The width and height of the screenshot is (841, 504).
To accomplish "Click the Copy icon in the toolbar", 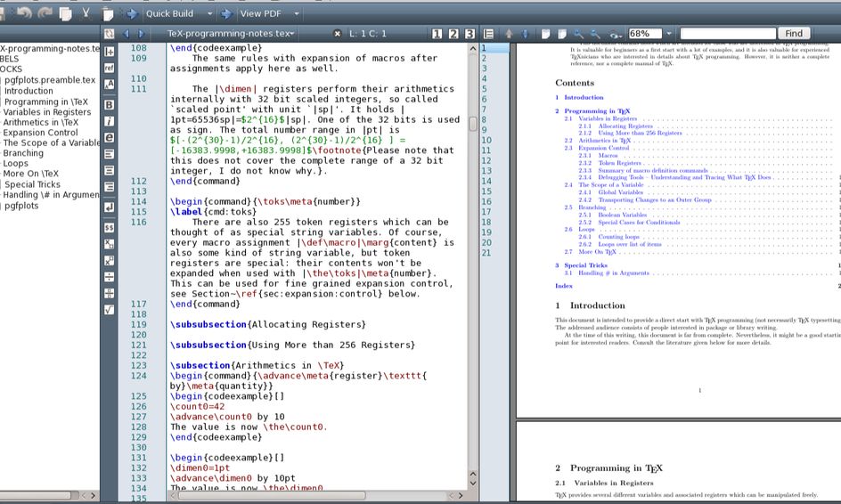I will 65,14.
